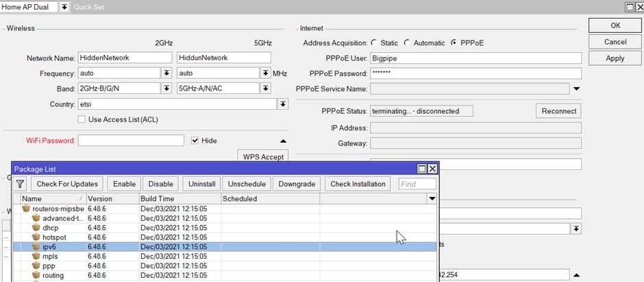Select Static address acquisition radio button
This screenshot has height=282, width=644.
(373, 43)
